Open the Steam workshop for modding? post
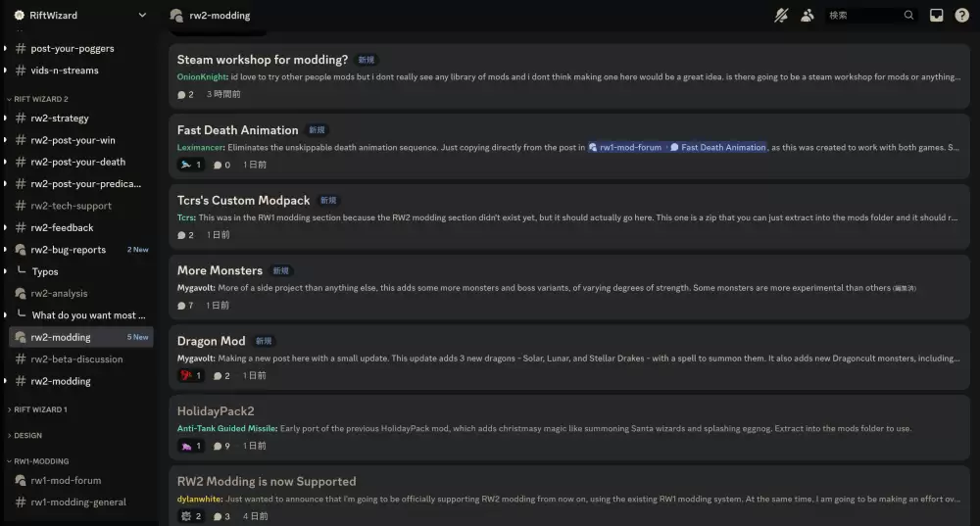980x526 pixels. 262,60
